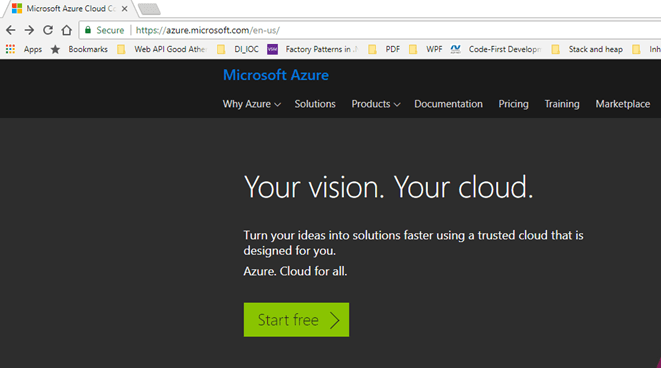Open the Pricing nav item
The width and height of the screenshot is (661, 368).
pyautogui.click(x=513, y=104)
